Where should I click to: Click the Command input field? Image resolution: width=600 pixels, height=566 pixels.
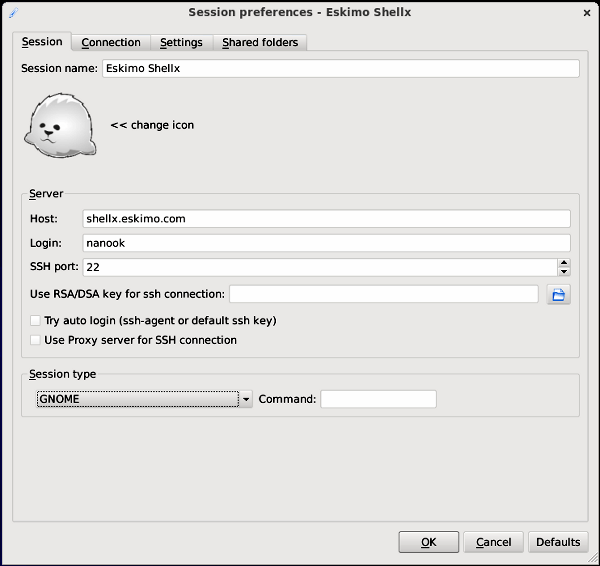(378, 399)
